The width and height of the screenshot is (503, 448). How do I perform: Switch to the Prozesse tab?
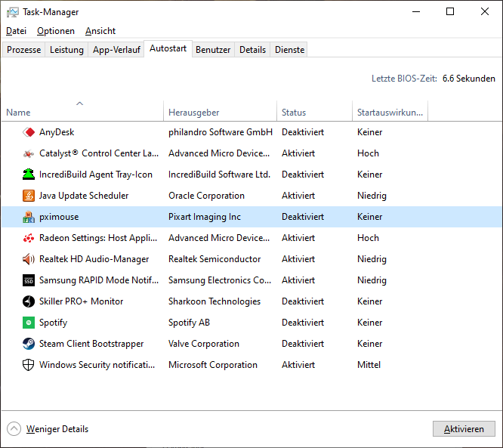pos(23,50)
